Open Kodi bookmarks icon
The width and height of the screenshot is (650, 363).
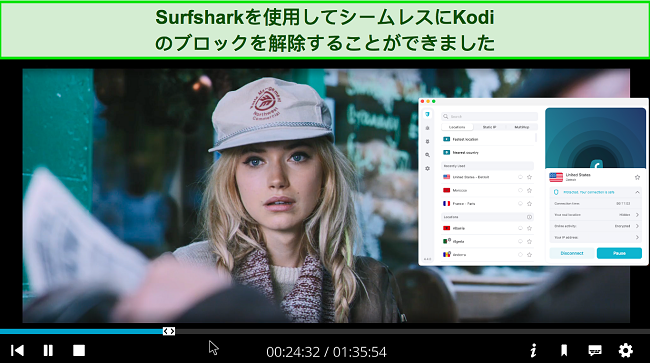click(564, 351)
